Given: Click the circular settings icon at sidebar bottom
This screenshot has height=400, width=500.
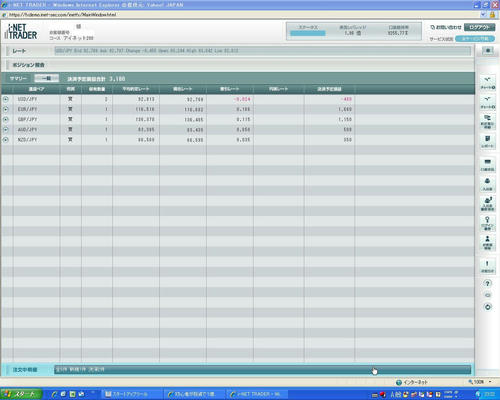Looking at the screenshot, I should [x=487, y=307].
